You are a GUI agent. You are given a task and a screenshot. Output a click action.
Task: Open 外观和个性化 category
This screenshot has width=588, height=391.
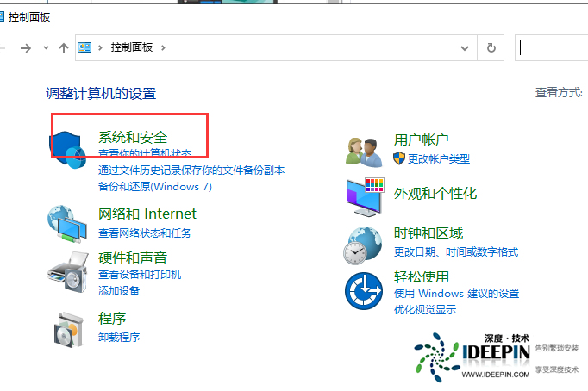[435, 193]
